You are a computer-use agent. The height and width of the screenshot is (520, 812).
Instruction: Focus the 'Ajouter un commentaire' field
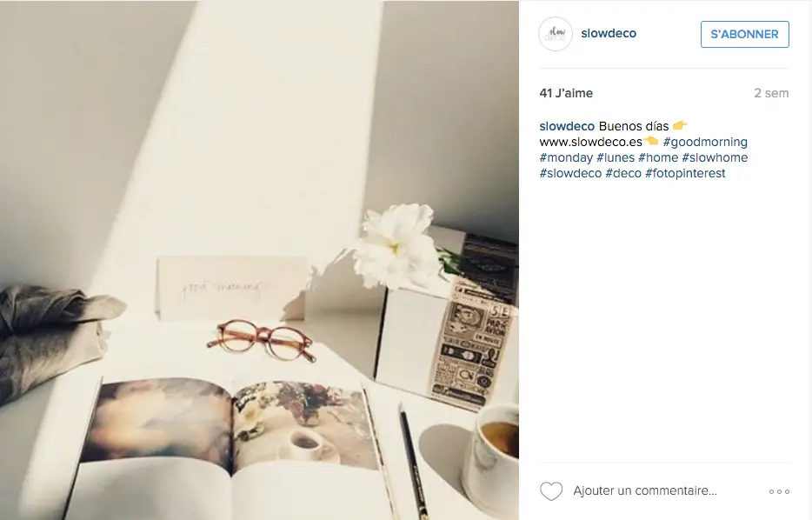pos(645,490)
